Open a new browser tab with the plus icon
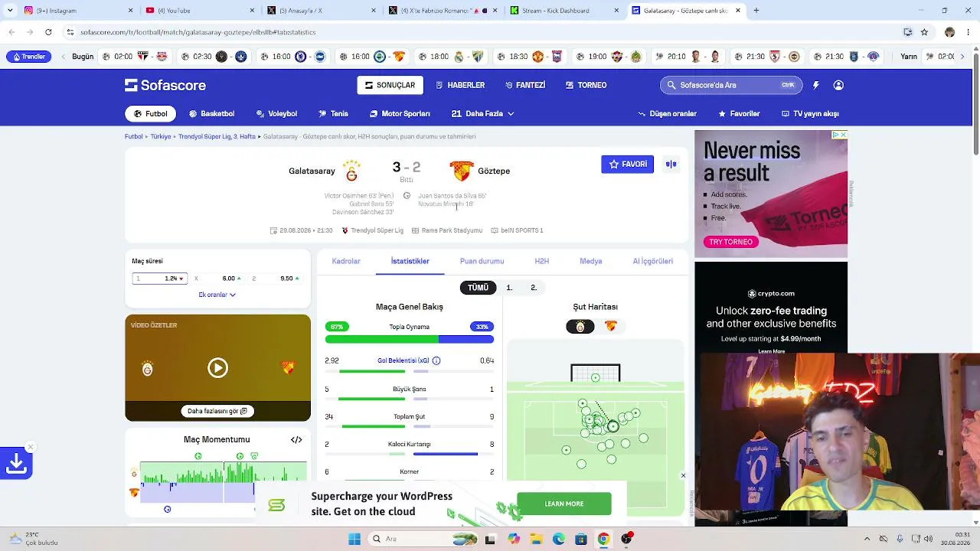 pyautogui.click(x=756, y=11)
